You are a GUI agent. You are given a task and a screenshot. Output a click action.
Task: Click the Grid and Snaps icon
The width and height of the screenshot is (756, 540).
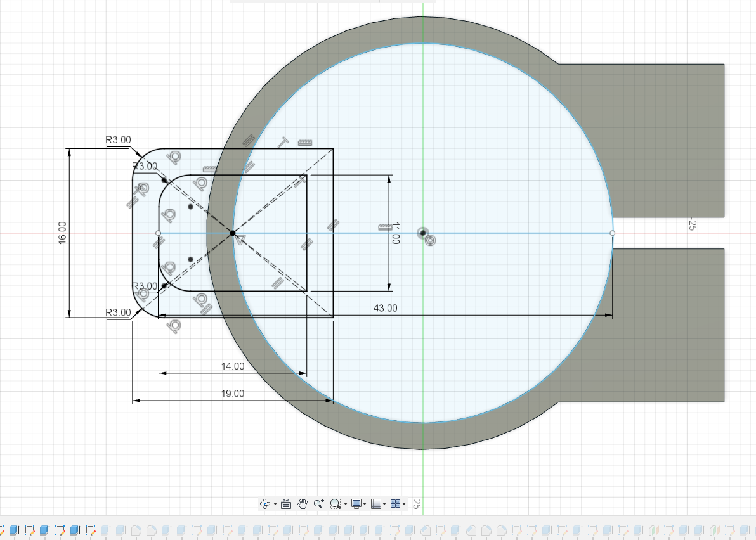tap(376, 504)
